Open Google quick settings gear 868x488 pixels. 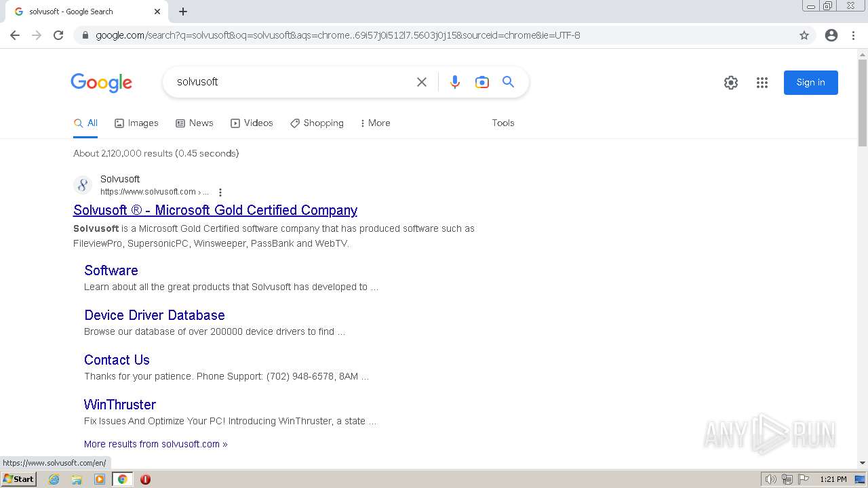[x=731, y=83]
